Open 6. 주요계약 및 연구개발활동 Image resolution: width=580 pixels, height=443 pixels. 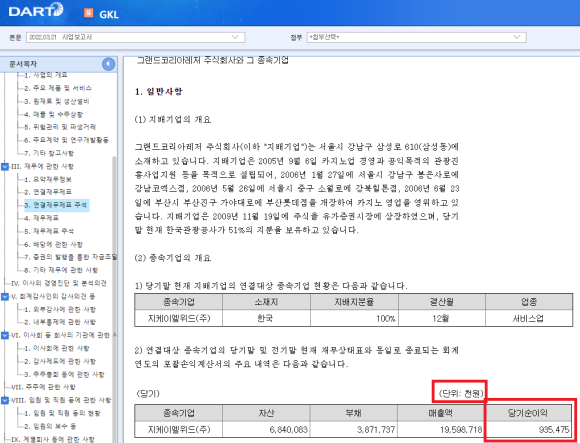(67, 140)
